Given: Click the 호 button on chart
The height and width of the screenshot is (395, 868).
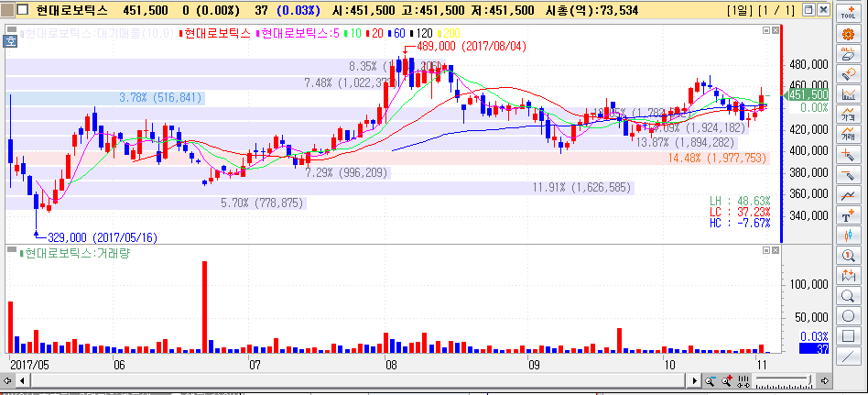Looking at the screenshot, I should click(10, 40).
